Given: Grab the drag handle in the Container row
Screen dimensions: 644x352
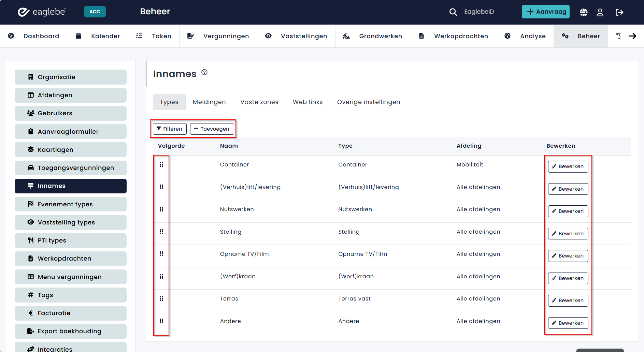Looking at the screenshot, I should (x=161, y=164).
